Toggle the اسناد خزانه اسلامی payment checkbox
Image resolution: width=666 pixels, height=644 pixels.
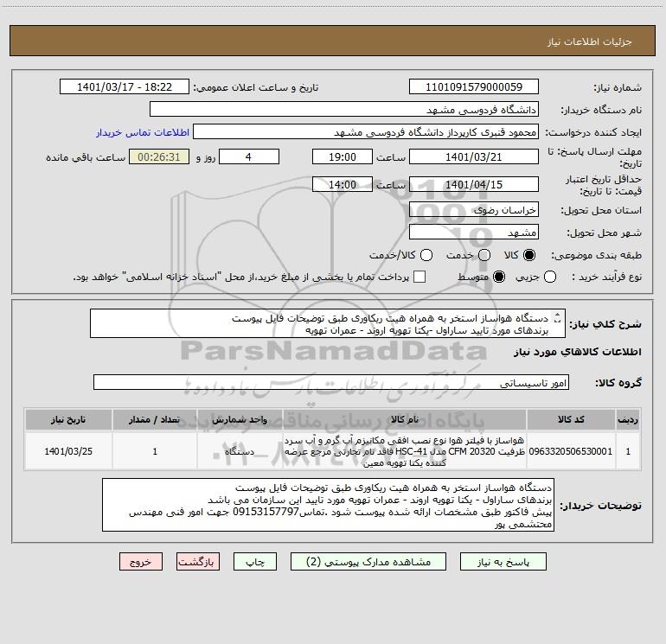[419, 277]
